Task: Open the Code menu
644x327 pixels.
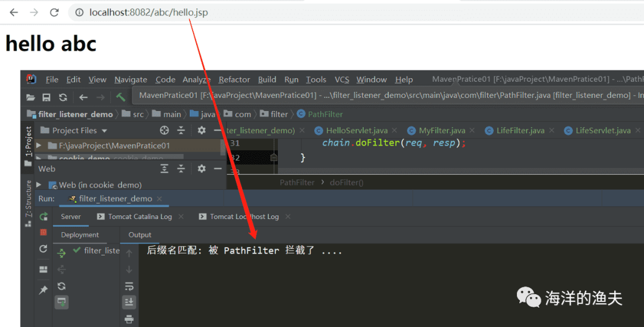Action: 166,80
